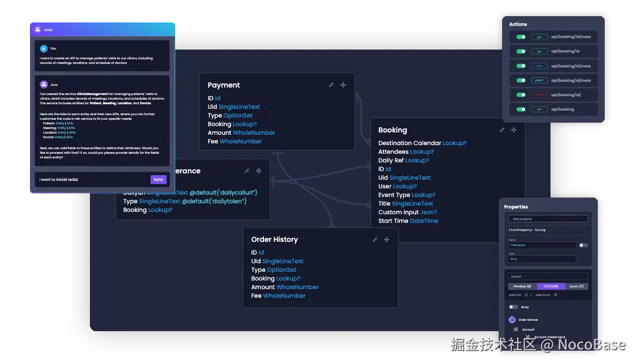637x364 pixels.
Task: Click the 'Booking' entity title
Action: click(393, 130)
